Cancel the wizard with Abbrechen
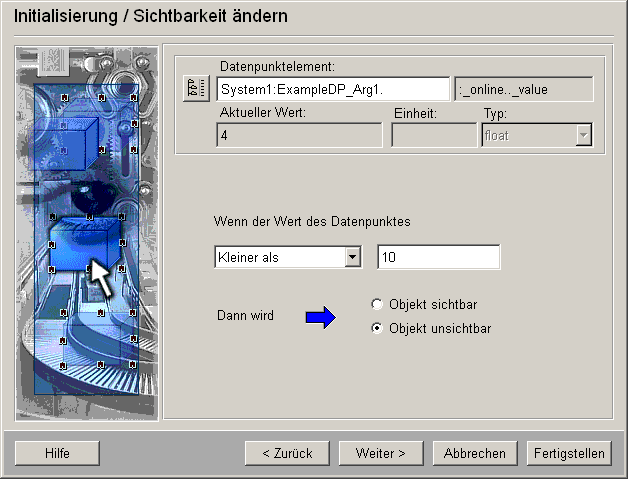Image resolution: width=628 pixels, height=479 pixels. pos(475,453)
